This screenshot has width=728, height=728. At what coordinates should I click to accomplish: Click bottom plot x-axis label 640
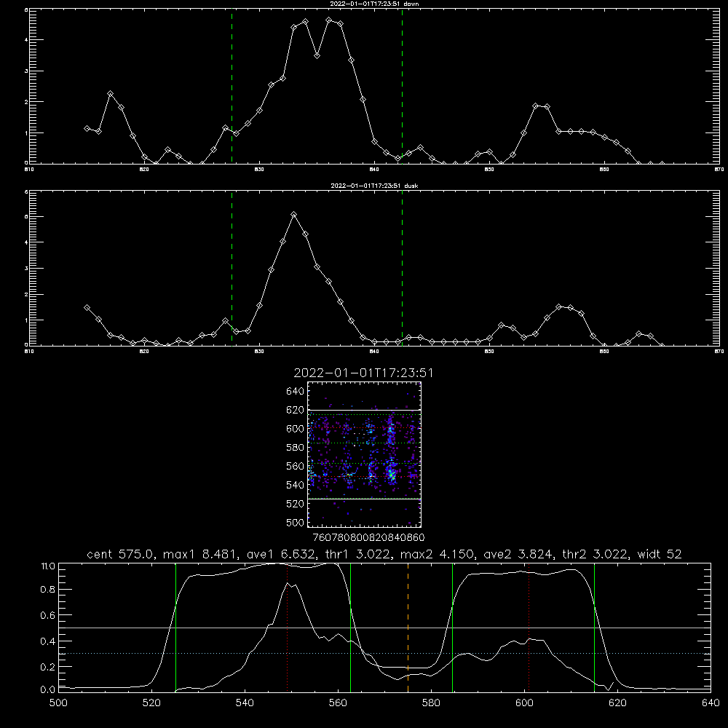[711, 703]
